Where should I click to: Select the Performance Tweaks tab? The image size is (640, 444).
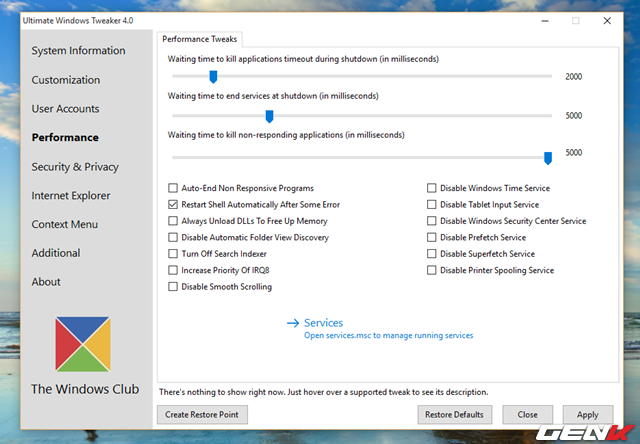pyautogui.click(x=200, y=39)
